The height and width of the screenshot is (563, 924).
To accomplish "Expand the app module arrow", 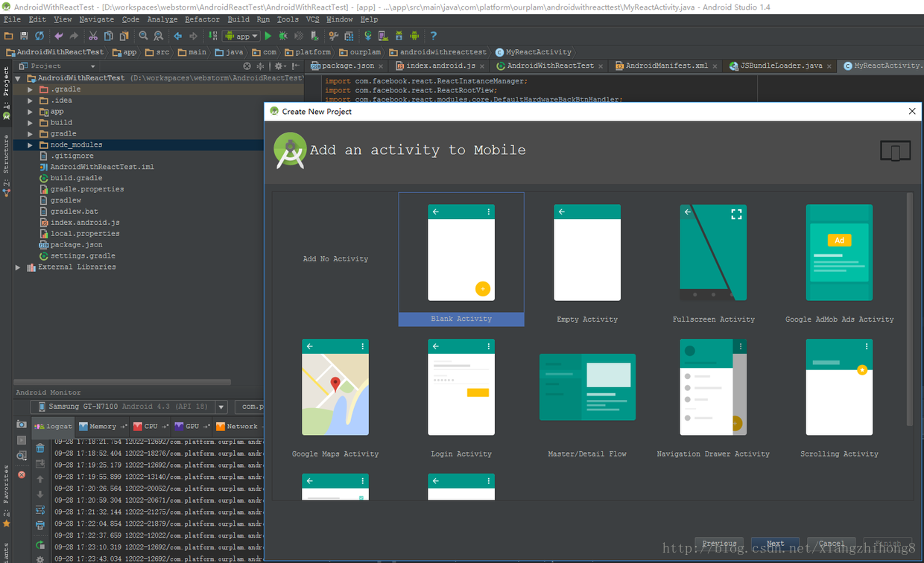I will pos(31,112).
